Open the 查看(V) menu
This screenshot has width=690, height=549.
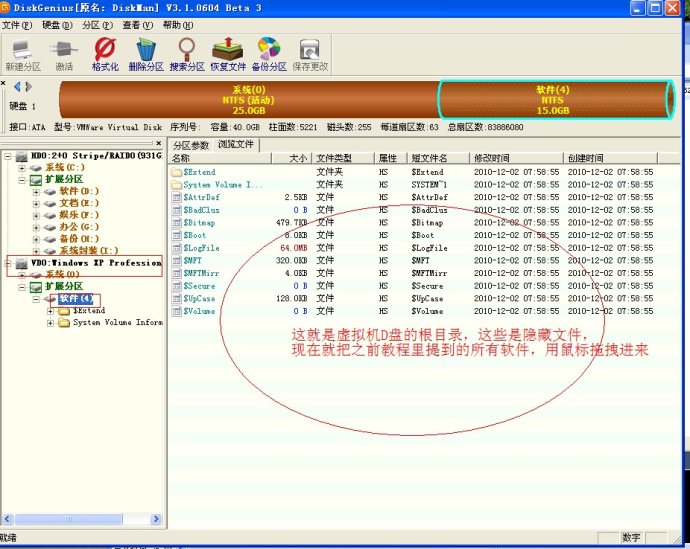pos(137,26)
